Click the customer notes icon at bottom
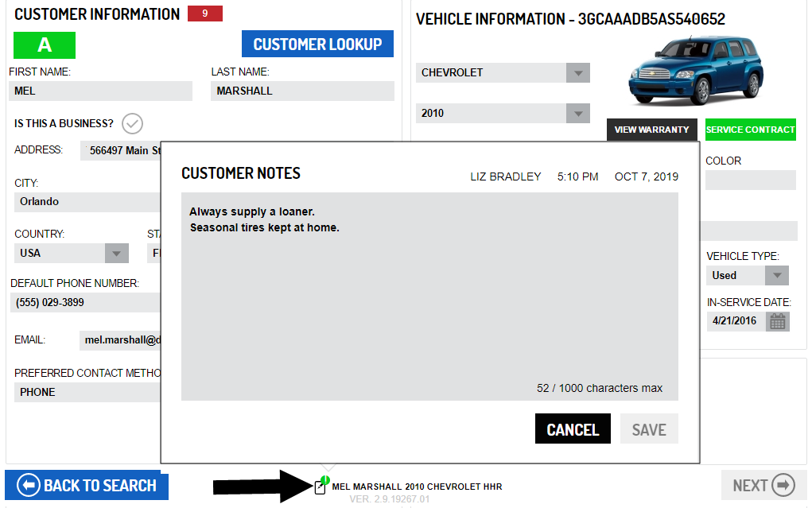812x508 pixels. (321, 487)
